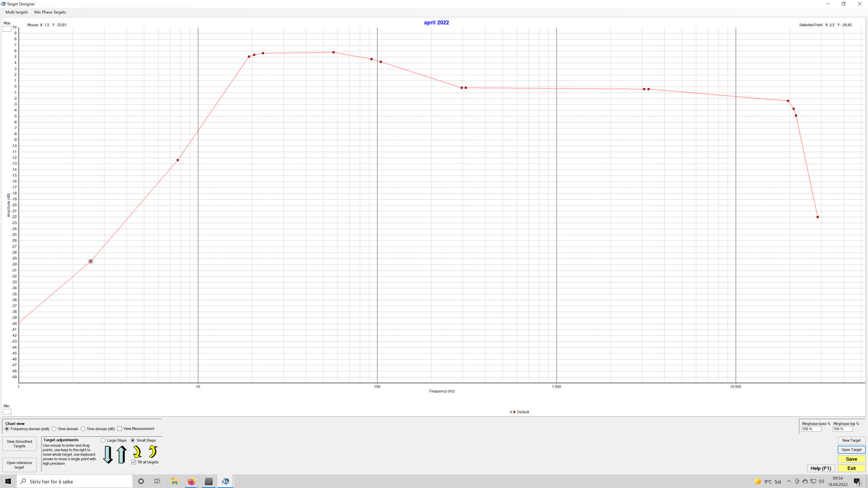Click the blue down arrow to lower target
Screen dimensions: 868x488
pyautogui.click(x=108, y=454)
